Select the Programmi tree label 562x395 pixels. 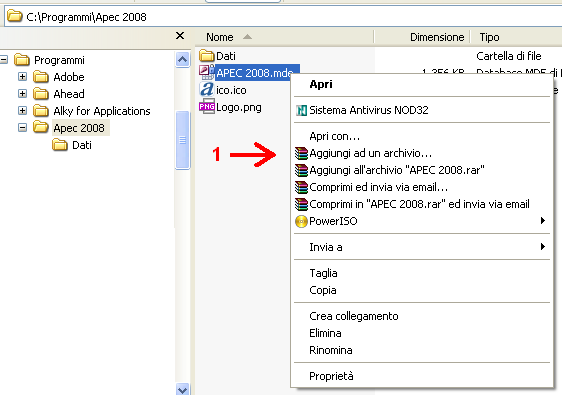pos(59,60)
